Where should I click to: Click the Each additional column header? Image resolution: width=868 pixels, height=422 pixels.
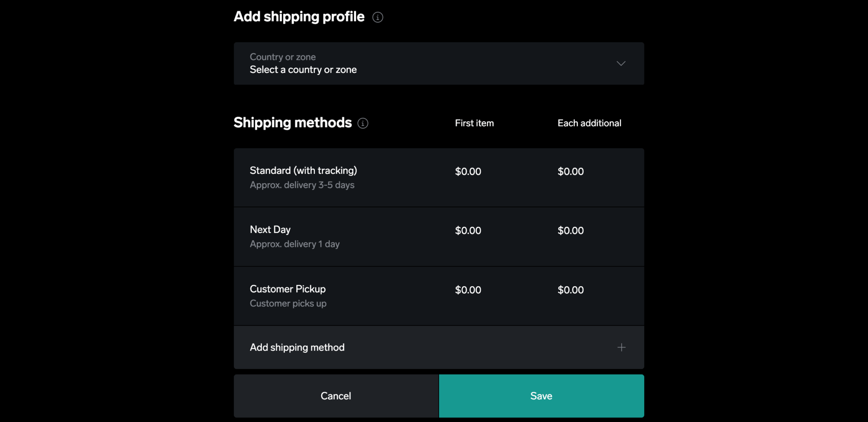pyautogui.click(x=589, y=123)
